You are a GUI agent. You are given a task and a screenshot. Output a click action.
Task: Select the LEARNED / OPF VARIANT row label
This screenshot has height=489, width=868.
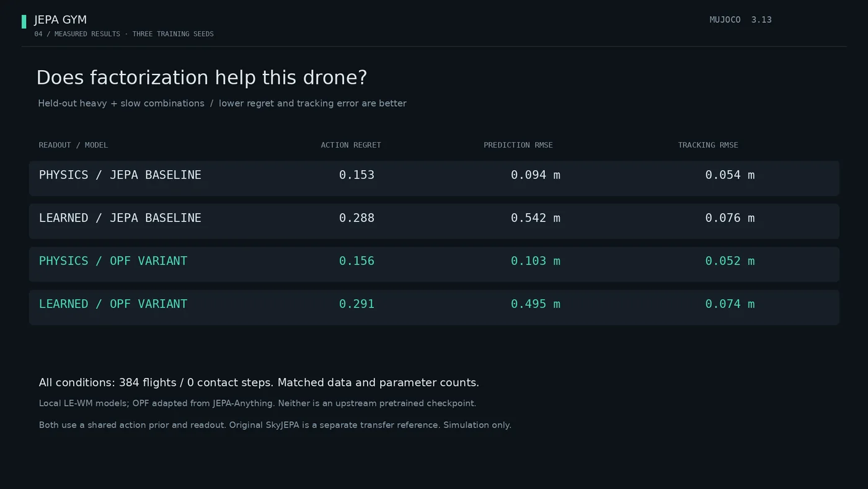tap(113, 303)
